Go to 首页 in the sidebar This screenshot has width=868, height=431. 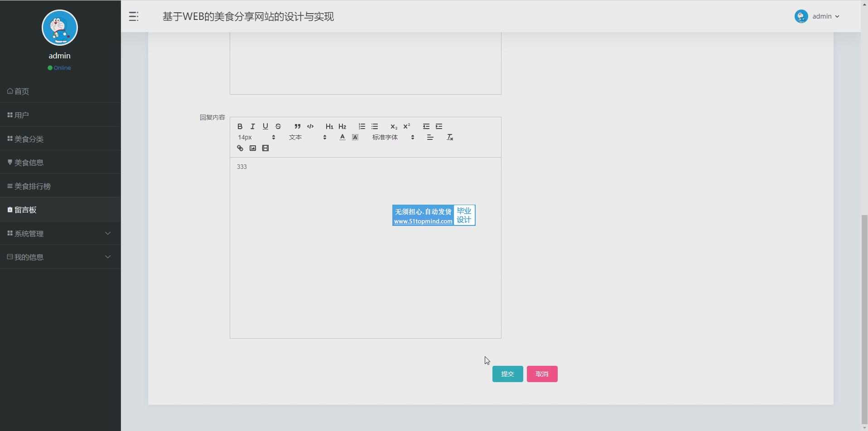[60, 91]
